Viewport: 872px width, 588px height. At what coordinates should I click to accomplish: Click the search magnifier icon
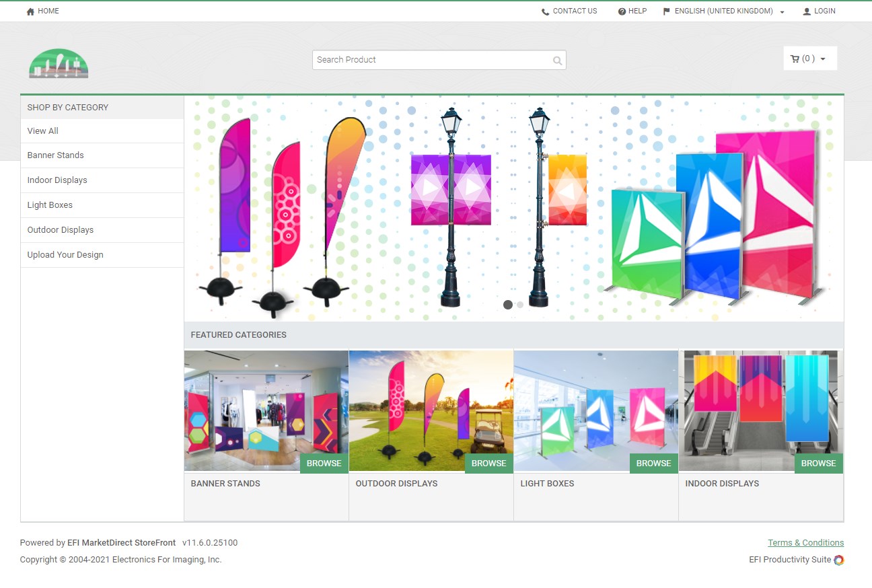coord(557,61)
